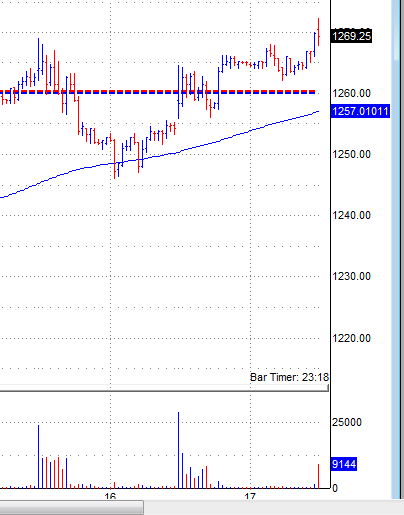Click the blue moving average line
The height and width of the screenshot is (515, 404).
(160, 155)
